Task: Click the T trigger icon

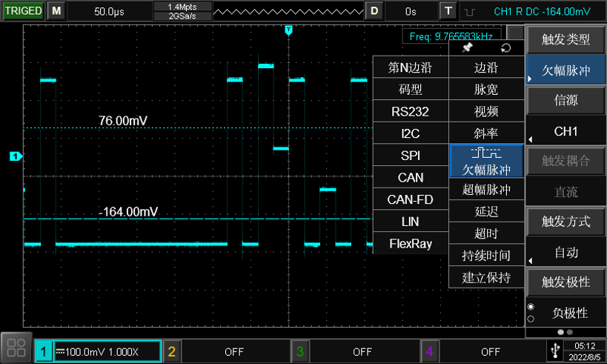Action: tap(448, 10)
